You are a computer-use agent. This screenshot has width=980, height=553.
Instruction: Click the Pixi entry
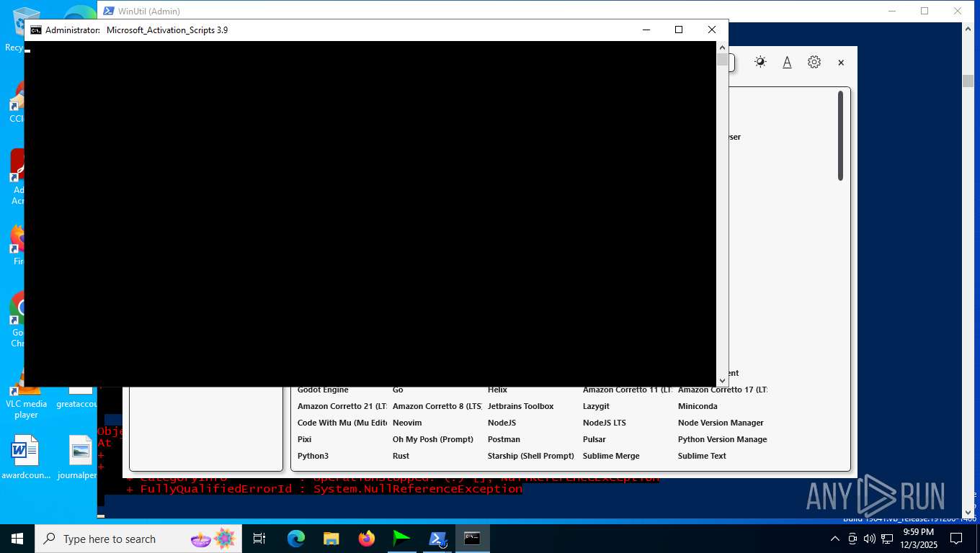pyautogui.click(x=304, y=439)
